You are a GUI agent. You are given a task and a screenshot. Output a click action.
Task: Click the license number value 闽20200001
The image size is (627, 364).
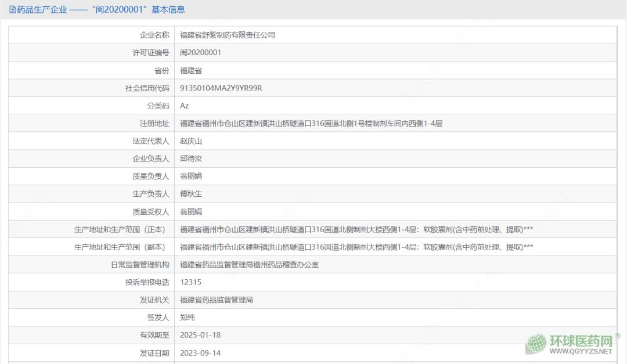coord(200,52)
